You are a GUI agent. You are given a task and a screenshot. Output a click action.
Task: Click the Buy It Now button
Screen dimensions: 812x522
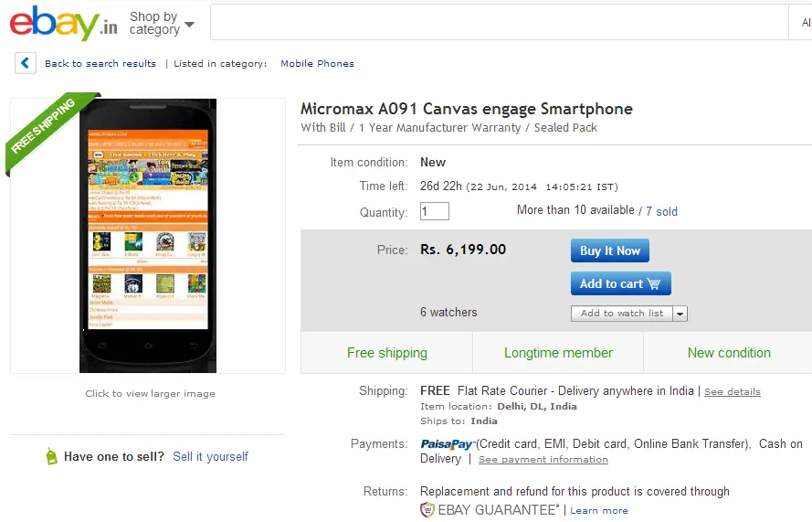click(x=609, y=250)
